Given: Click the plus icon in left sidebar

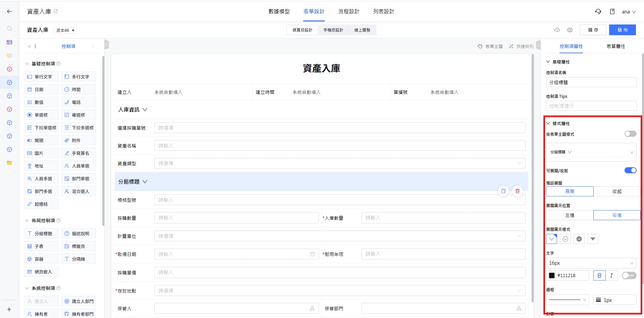Looking at the screenshot, I should (9, 309).
